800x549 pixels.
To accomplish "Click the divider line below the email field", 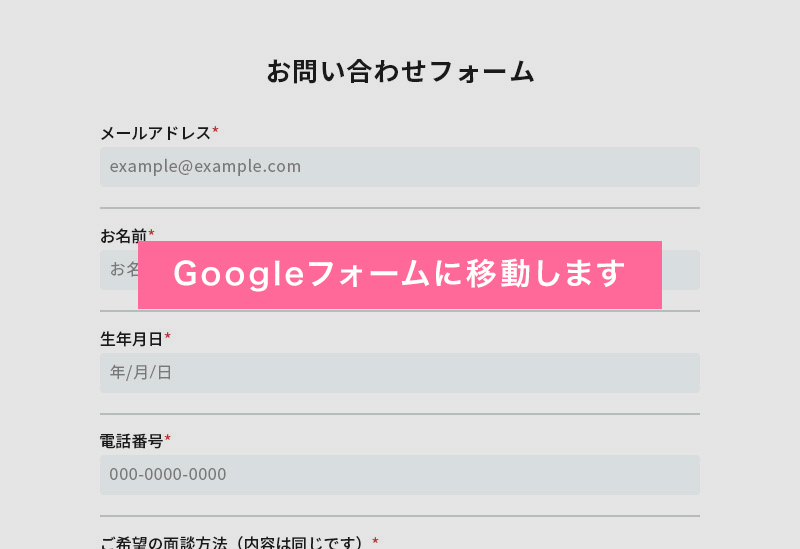I will click(400, 208).
